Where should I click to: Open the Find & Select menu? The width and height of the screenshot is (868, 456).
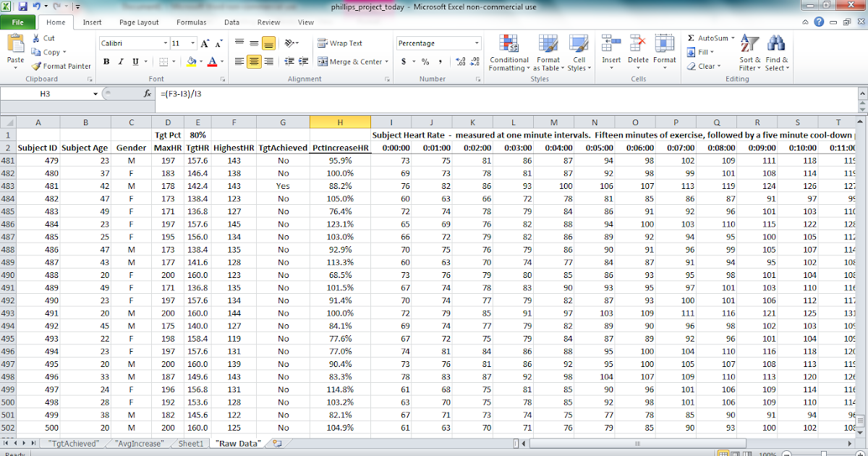777,52
